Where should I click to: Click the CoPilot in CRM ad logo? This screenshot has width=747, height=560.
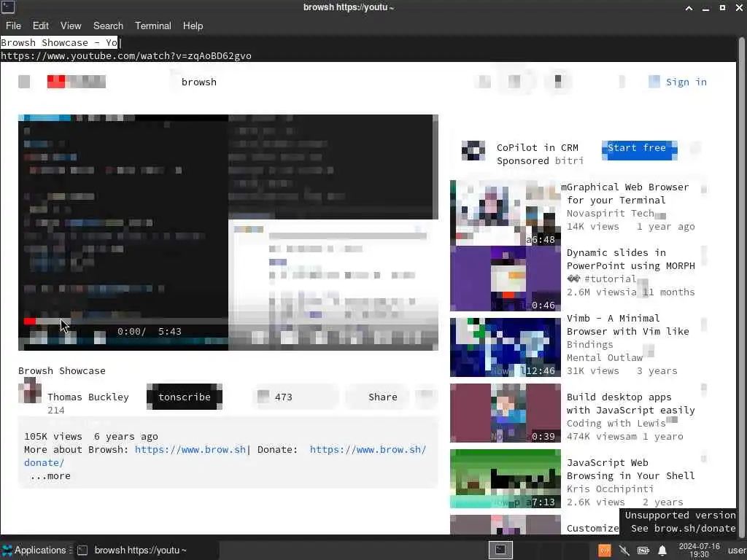click(473, 151)
